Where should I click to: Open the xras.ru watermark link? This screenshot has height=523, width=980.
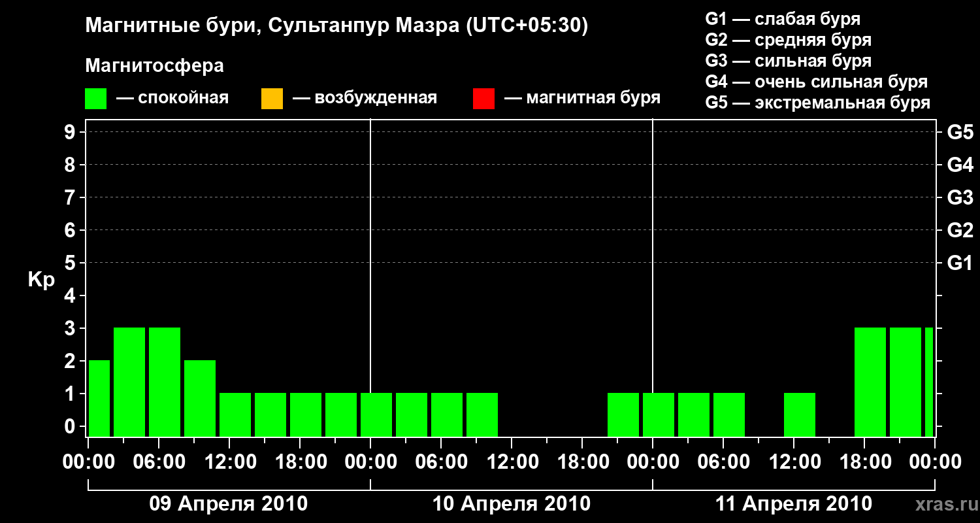(945, 504)
